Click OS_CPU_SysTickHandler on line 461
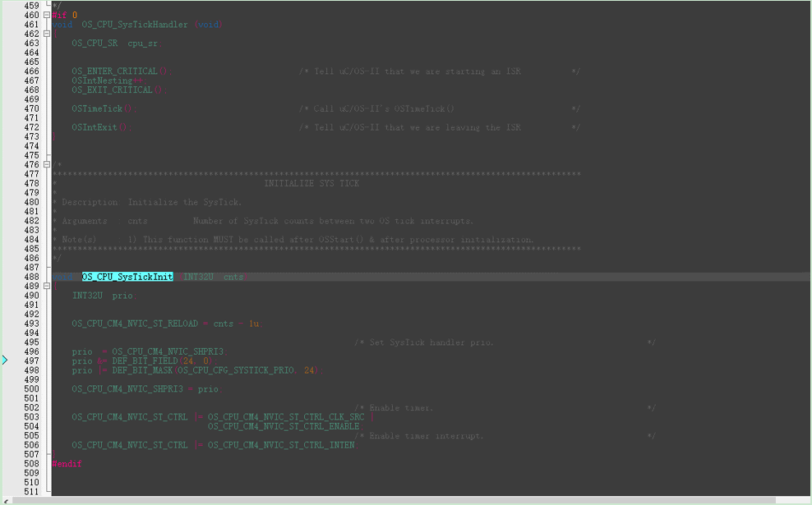This screenshot has height=505, width=812. click(x=135, y=25)
